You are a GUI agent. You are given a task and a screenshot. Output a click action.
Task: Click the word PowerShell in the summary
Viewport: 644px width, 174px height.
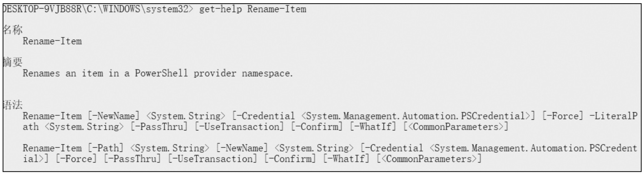[x=161, y=73]
